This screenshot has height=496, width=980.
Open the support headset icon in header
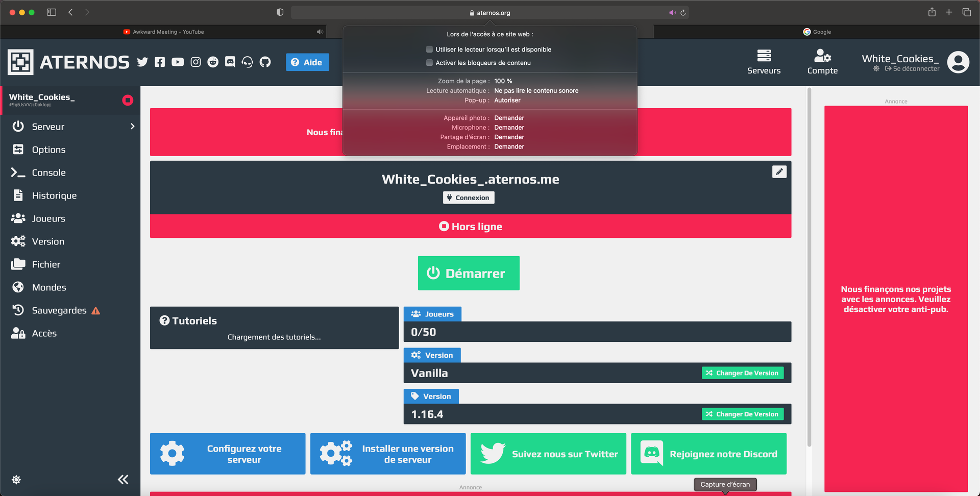coord(248,62)
